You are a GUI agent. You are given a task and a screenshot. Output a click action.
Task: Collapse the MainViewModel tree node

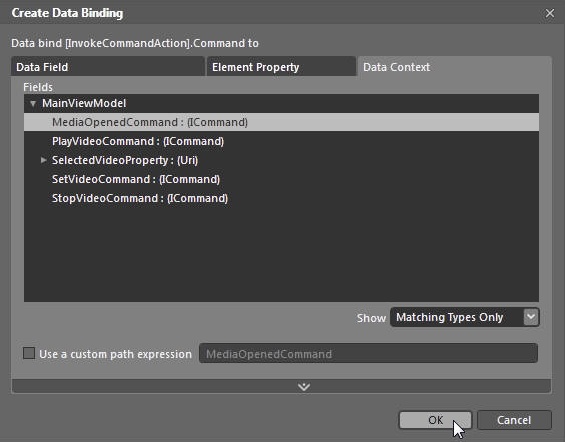33,104
